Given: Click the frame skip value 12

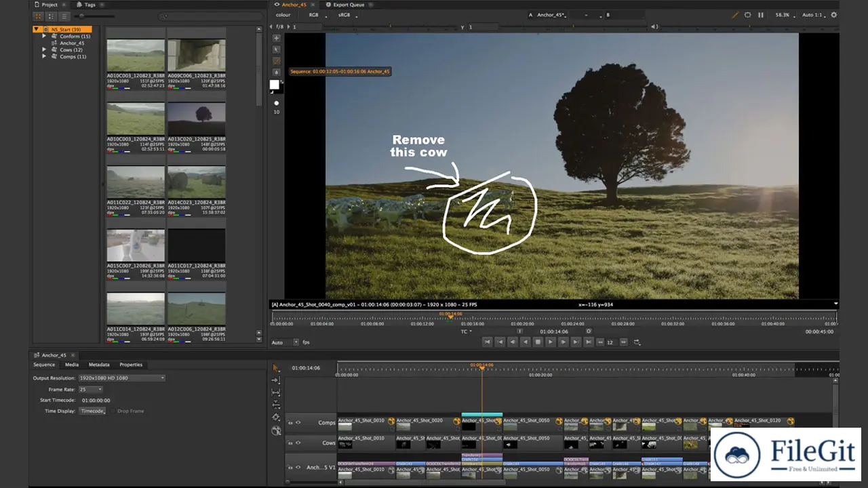Looking at the screenshot, I should 610,342.
